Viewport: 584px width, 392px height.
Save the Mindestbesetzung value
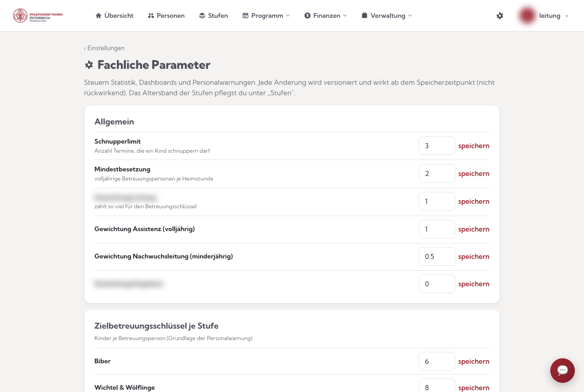click(x=474, y=174)
